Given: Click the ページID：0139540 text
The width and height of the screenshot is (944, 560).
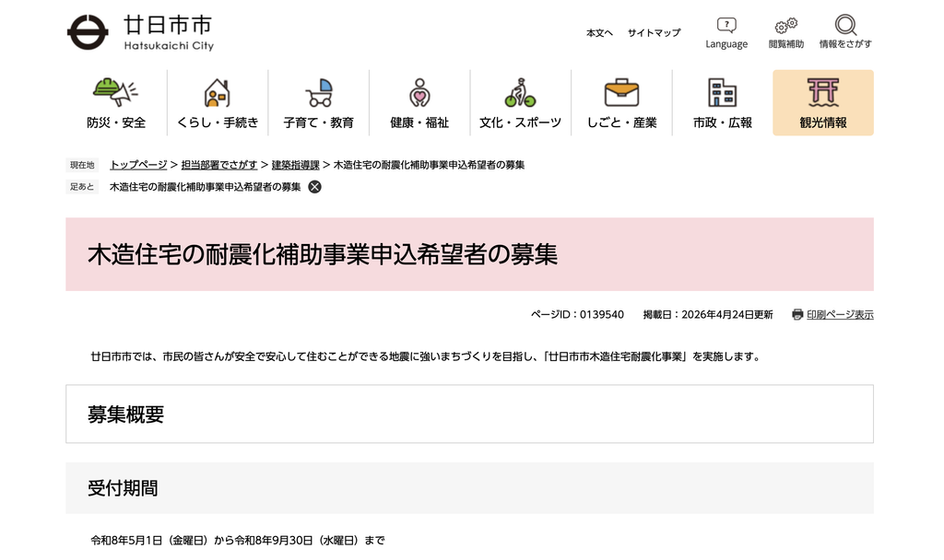Looking at the screenshot, I should pos(577,315).
